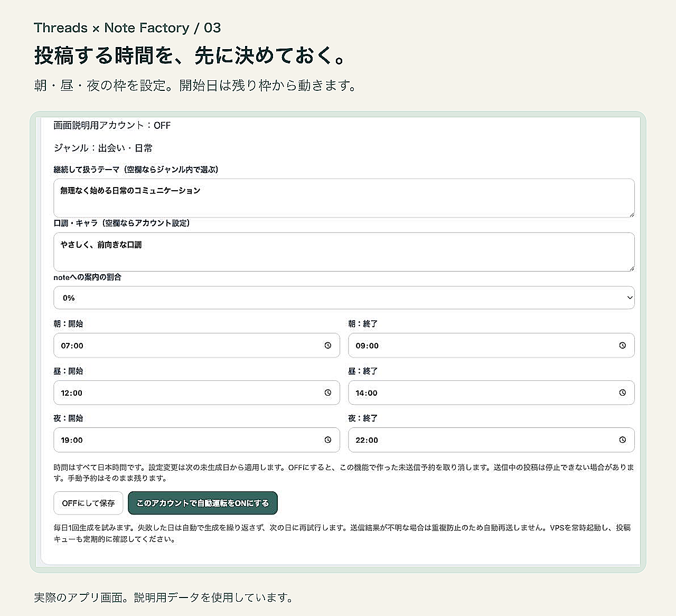Click the 画面説明用アカウント:OFF text
The width and height of the screenshot is (676, 616).
tap(112, 125)
